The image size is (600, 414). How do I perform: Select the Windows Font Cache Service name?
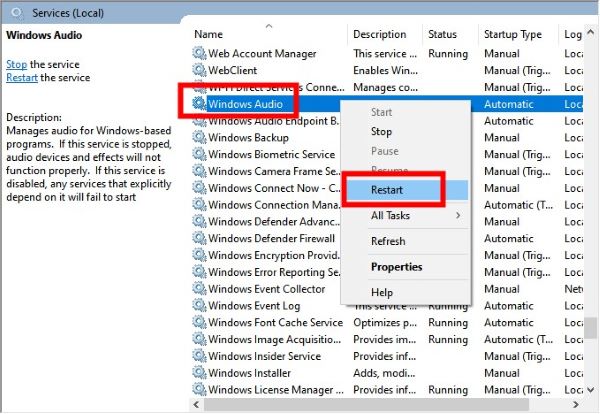[x=276, y=323]
